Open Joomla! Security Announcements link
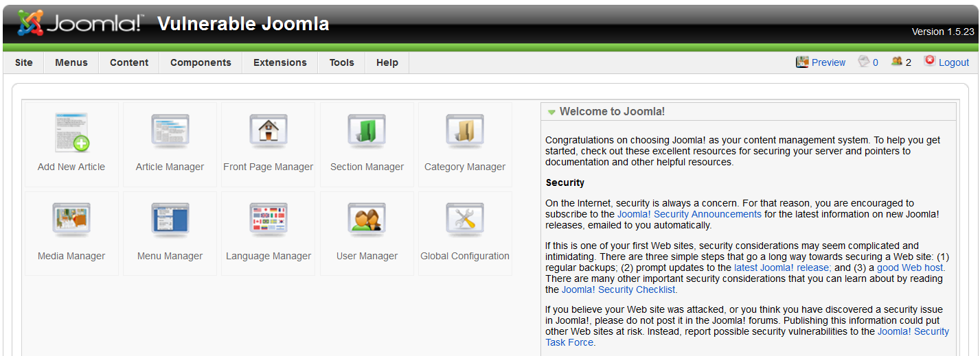The height and width of the screenshot is (356, 980). coord(690,214)
